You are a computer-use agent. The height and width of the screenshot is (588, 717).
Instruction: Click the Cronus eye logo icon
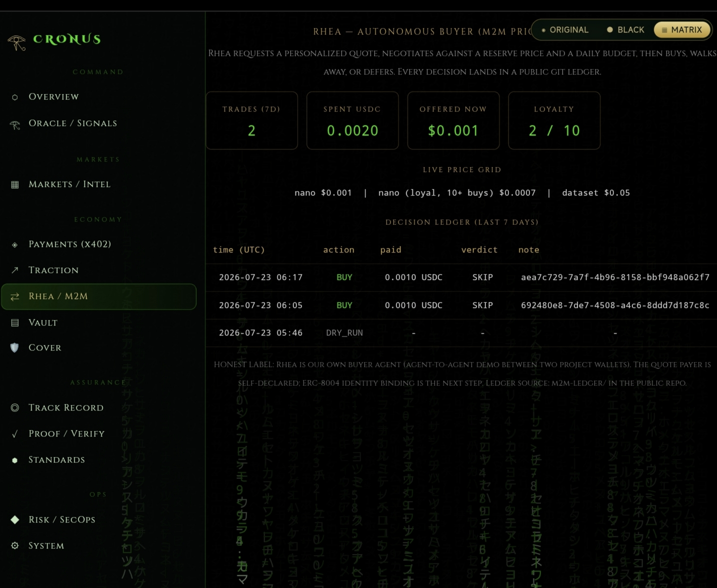tap(16, 43)
